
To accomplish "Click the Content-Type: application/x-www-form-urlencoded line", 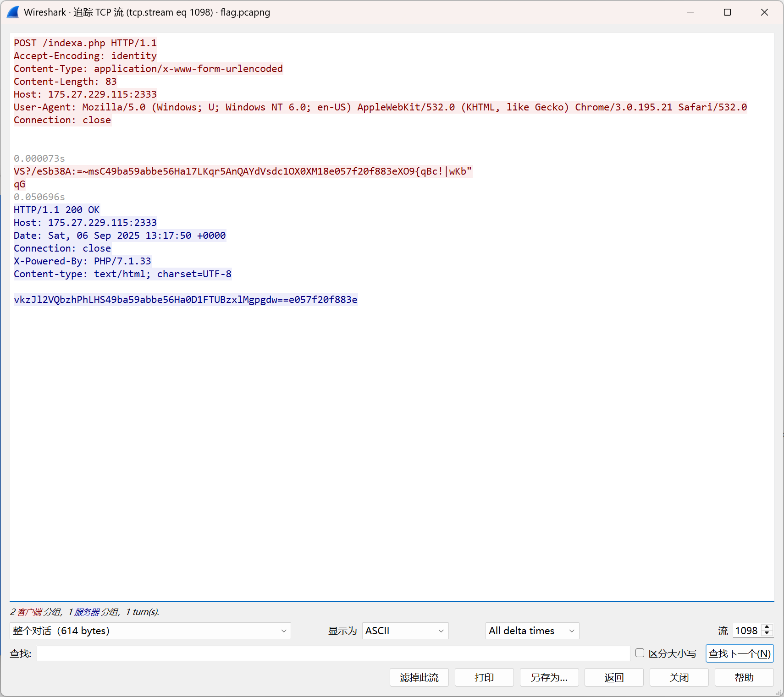I will tap(148, 69).
